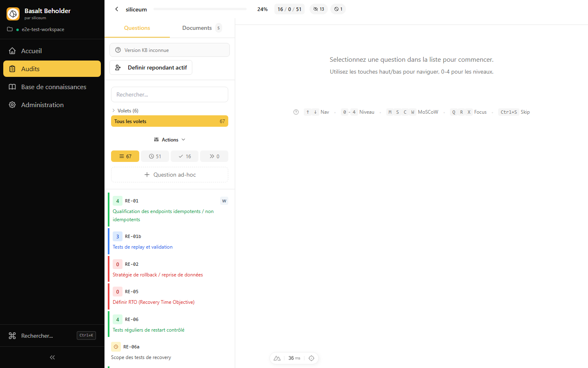
Task: Click the Nuxt devtools icon at bottom
Action: pos(277,358)
